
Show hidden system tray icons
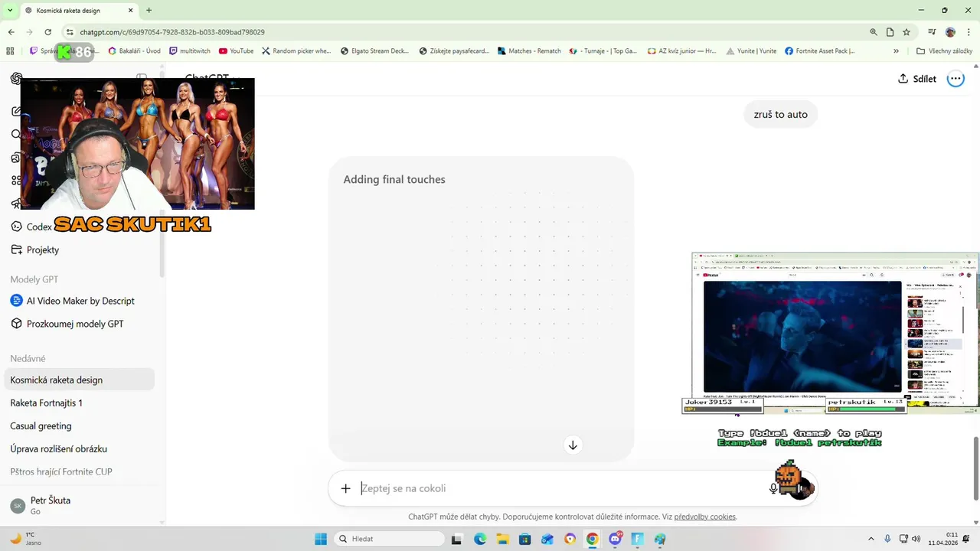pyautogui.click(x=871, y=539)
